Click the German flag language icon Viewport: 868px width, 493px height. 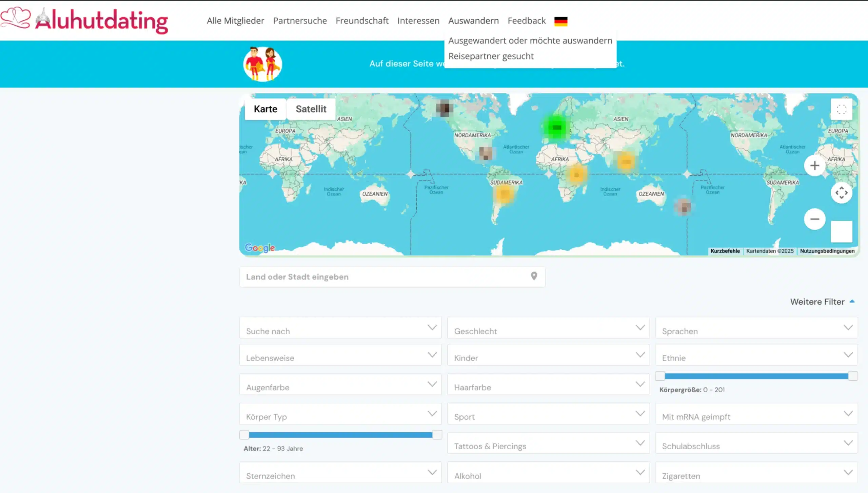pyautogui.click(x=561, y=21)
